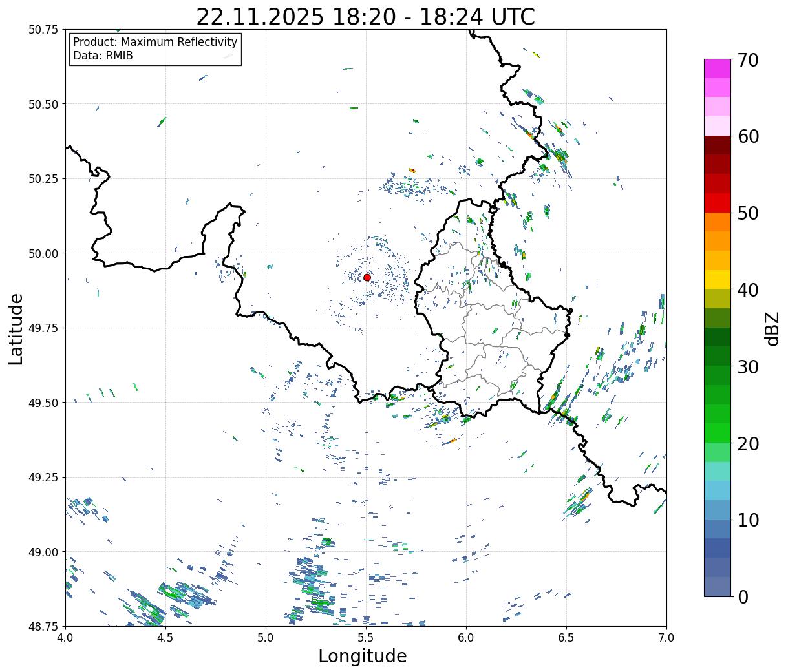Click the y-axis tick label '50.50'
Image resolution: width=788 pixels, height=672 pixels.
[x=43, y=104]
